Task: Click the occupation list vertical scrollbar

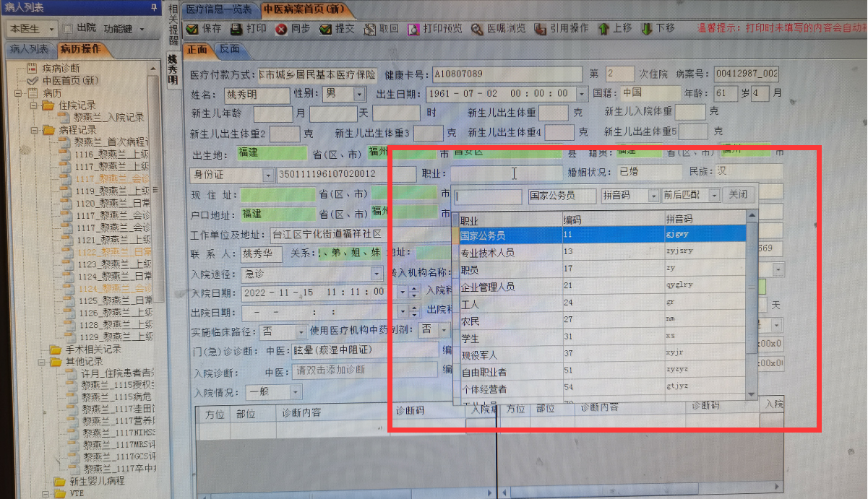Action: click(752, 305)
